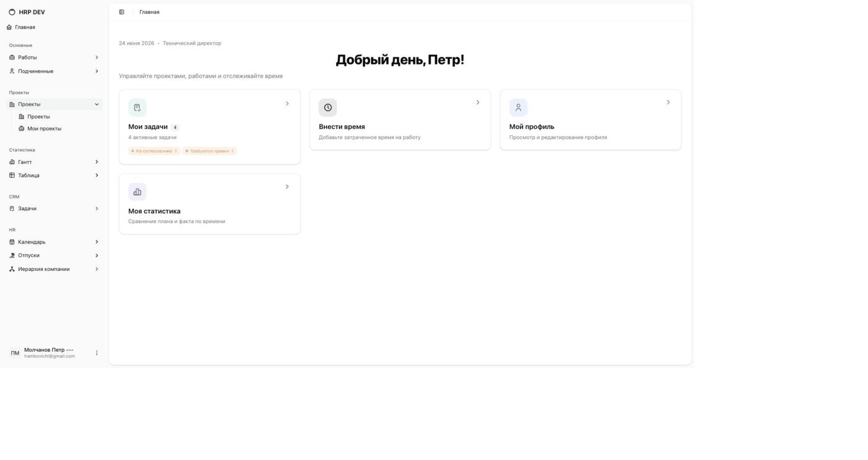Viewport: 868px width, 460px height.
Task: Expand the Иерархия компании chevron
Action: [x=97, y=269]
